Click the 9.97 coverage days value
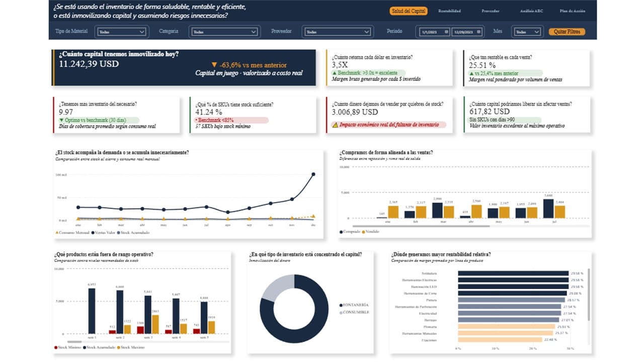Image resolution: width=644 pixels, height=362 pixels. point(66,112)
